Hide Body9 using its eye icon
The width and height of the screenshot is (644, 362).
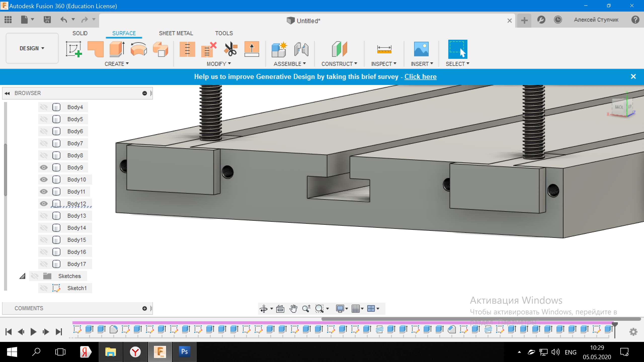tap(44, 167)
